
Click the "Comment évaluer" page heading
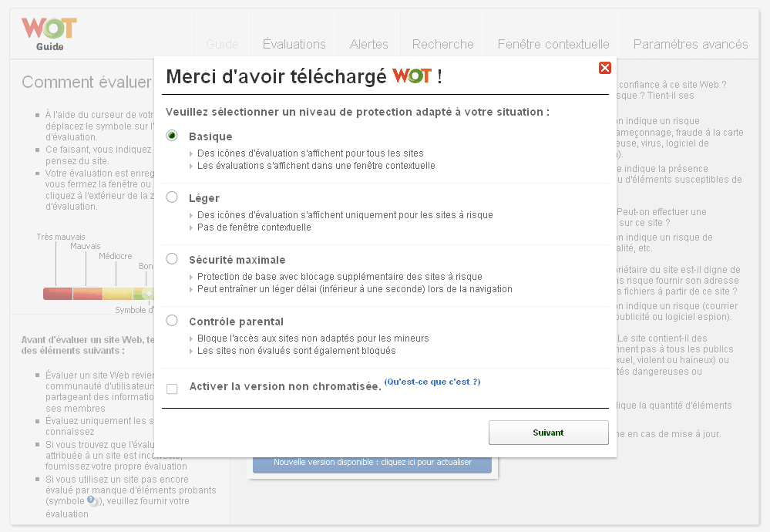click(87, 82)
